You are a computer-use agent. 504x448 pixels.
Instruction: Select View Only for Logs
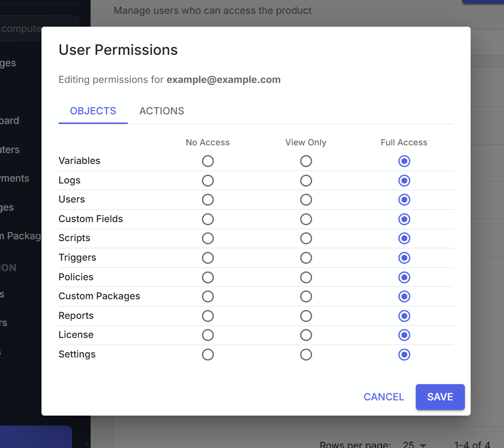[306, 180]
